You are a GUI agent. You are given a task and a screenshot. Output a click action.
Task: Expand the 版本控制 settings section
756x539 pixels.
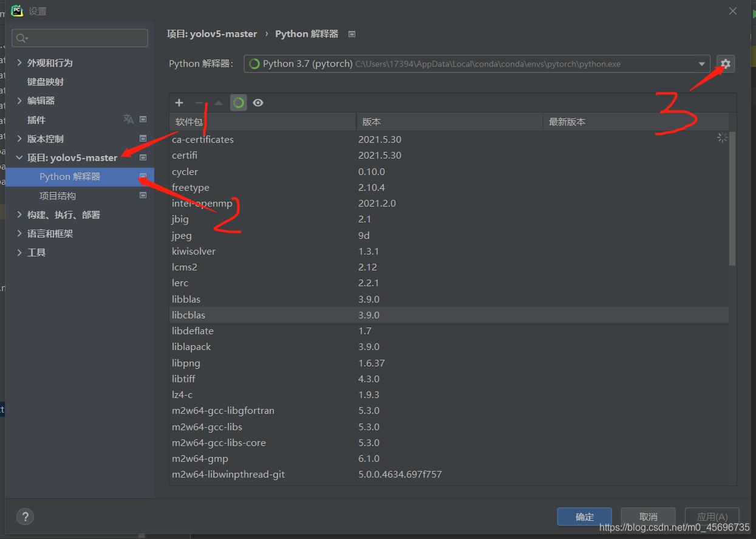point(19,139)
